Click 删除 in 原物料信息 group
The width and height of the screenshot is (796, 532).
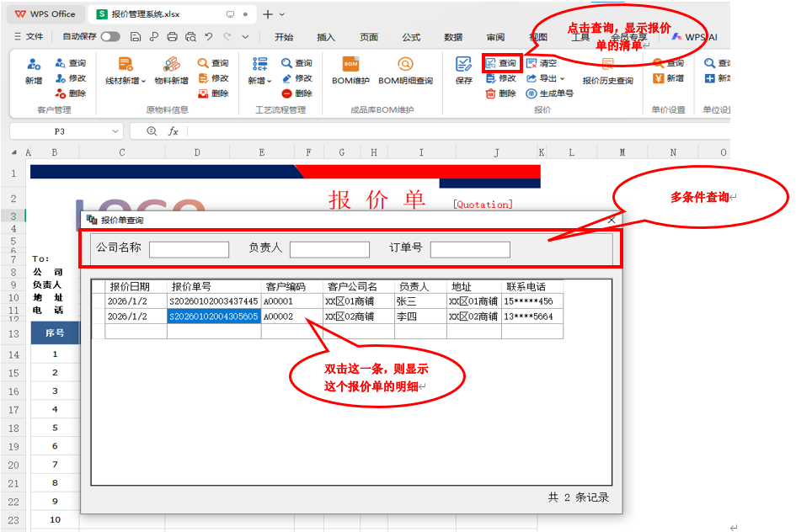point(213,93)
